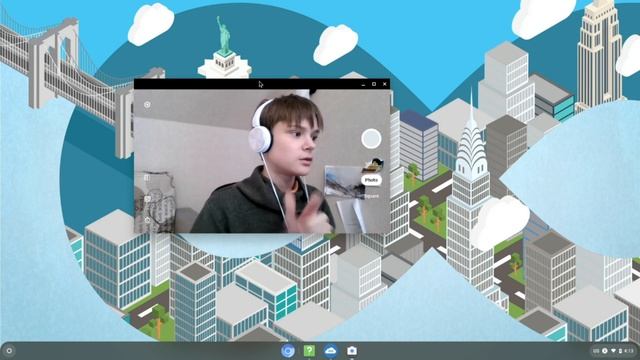This screenshot has height=360, width=640.
Task: Open the last captured photo thumbnail
Action: coord(372,164)
